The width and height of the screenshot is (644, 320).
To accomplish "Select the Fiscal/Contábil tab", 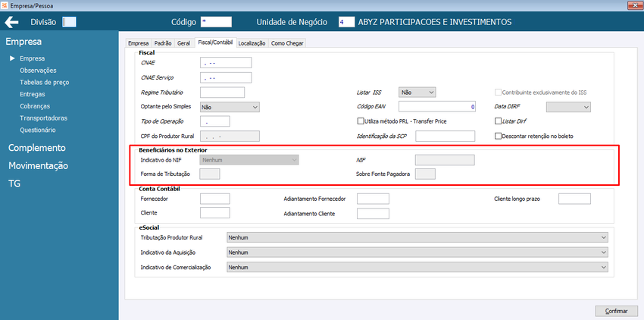I will pyautogui.click(x=215, y=42).
